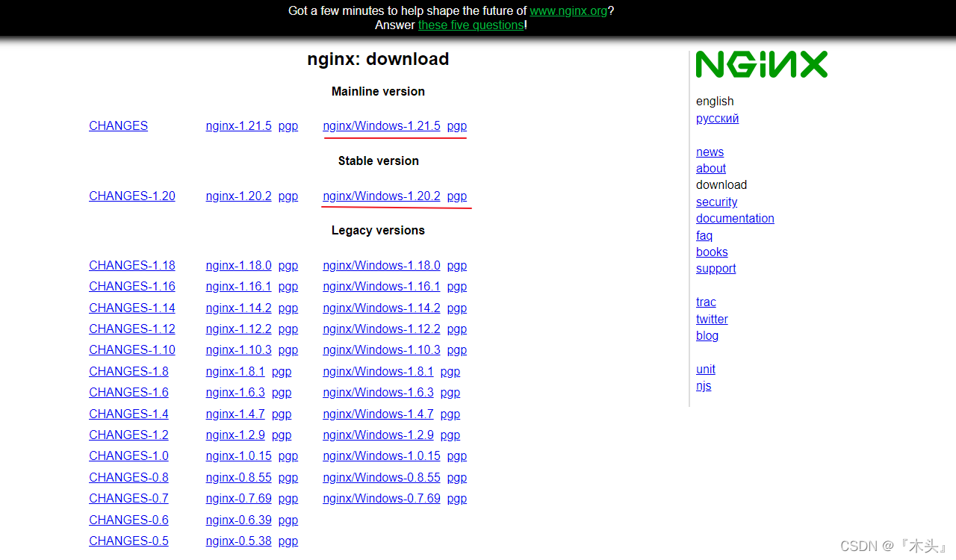Download nginx/Windows-1.14.2
This screenshot has height=560, width=956.
(x=382, y=308)
